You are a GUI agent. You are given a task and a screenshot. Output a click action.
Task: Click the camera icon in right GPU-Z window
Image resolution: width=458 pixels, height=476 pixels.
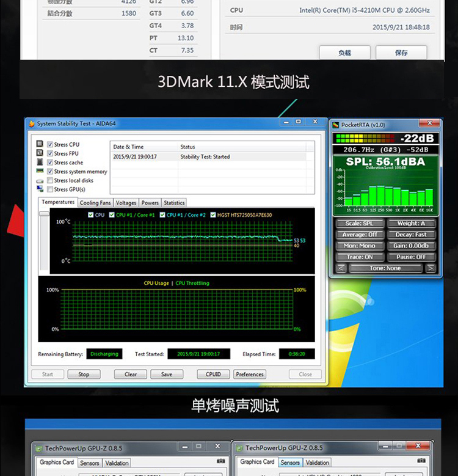[421, 461]
